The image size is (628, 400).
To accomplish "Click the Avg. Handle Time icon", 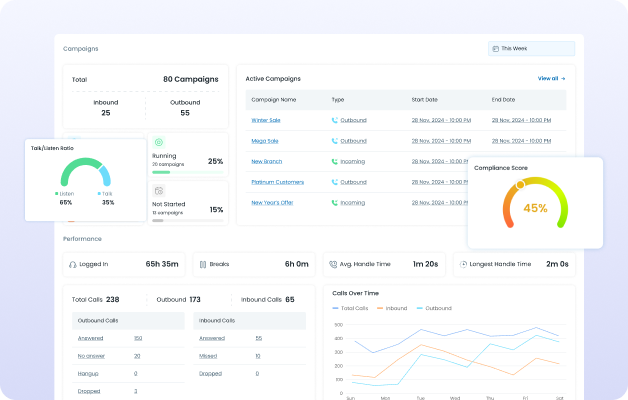I will pyautogui.click(x=331, y=264).
